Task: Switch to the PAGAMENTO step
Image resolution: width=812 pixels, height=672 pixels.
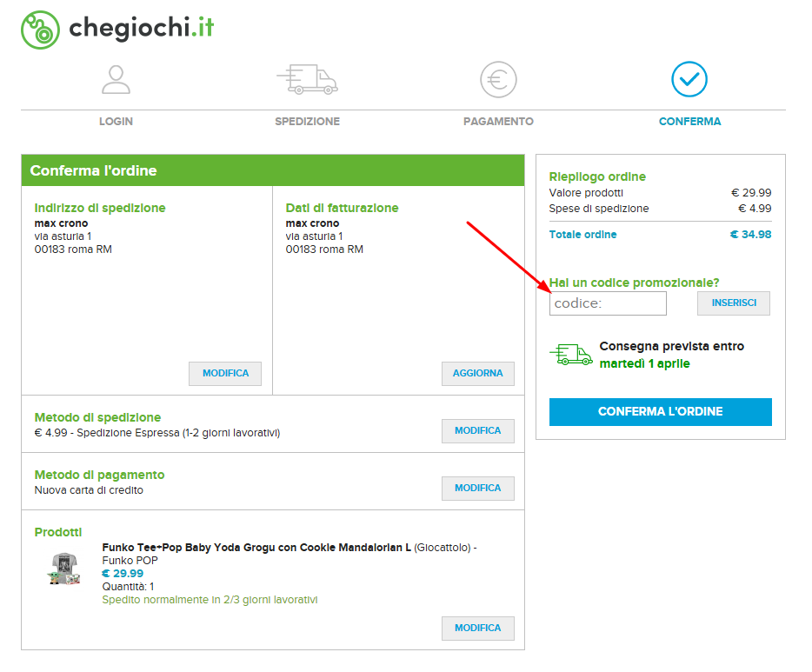Action: (x=498, y=122)
